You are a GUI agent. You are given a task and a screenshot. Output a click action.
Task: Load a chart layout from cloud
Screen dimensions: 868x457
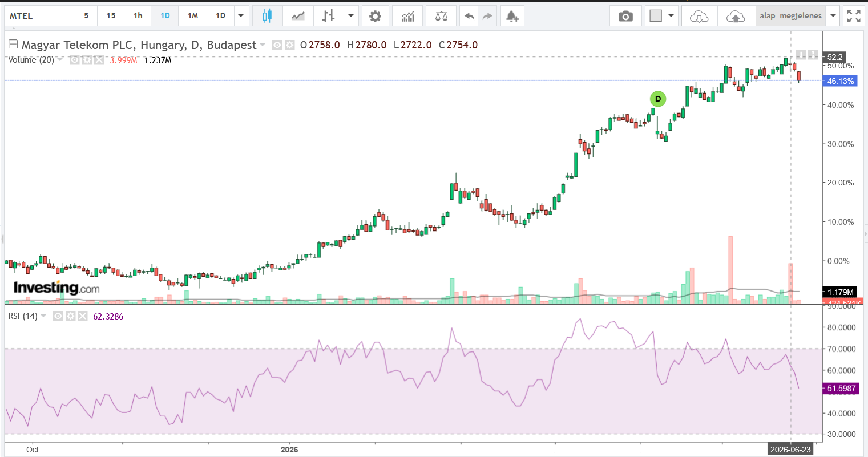[x=699, y=16]
